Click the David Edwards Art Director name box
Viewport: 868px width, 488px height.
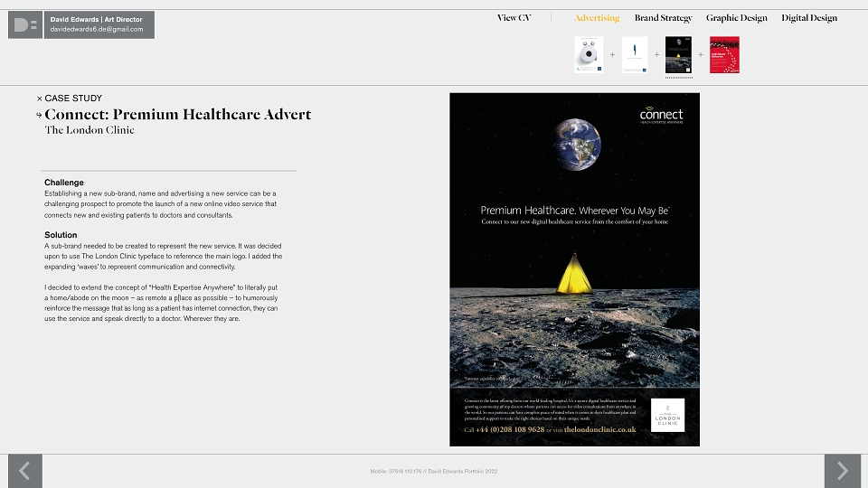pos(99,25)
